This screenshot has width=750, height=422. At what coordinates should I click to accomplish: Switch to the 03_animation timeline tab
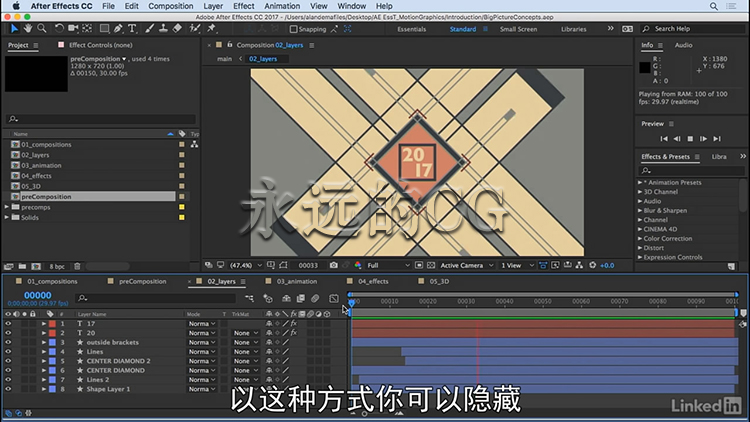297,281
